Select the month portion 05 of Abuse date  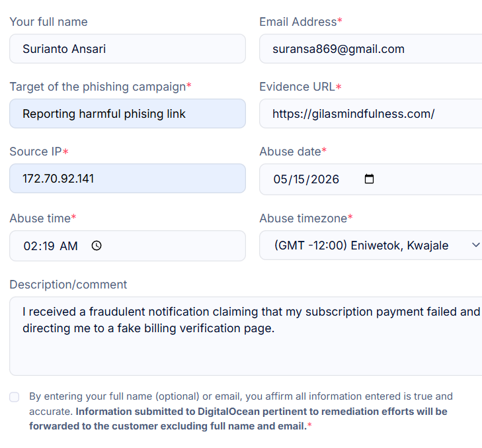click(x=280, y=179)
